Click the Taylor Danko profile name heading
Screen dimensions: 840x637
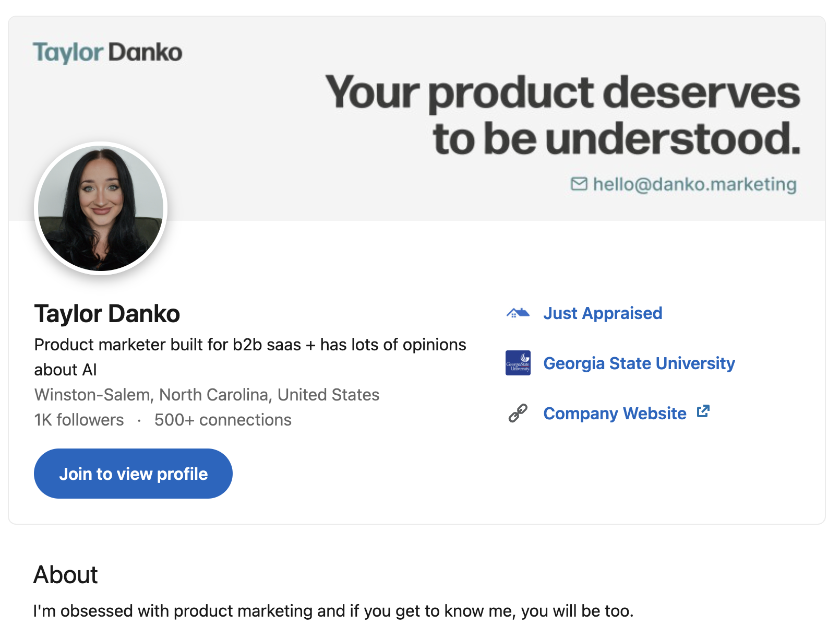pyautogui.click(x=107, y=314)
